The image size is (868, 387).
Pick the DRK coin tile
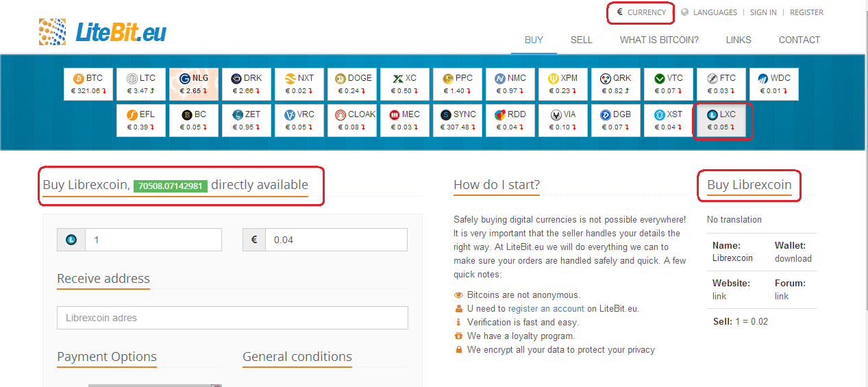[247, 84]
